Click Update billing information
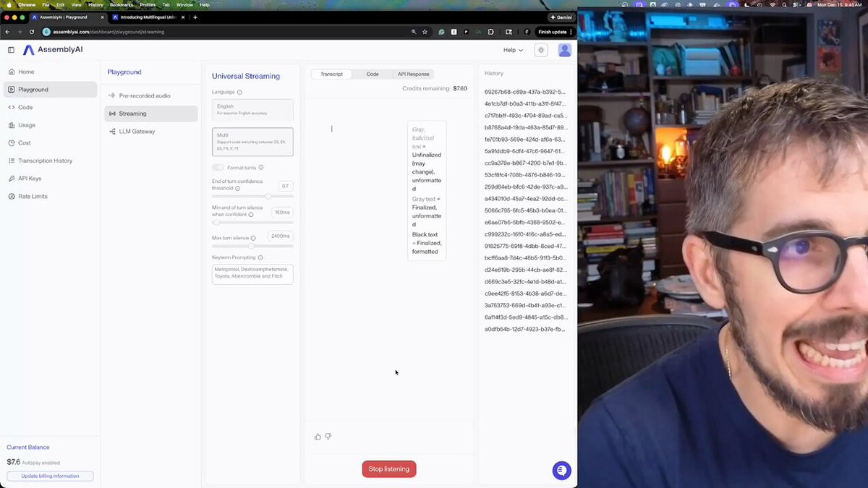Viewport: 868px width, 488px height. [50, 476]
